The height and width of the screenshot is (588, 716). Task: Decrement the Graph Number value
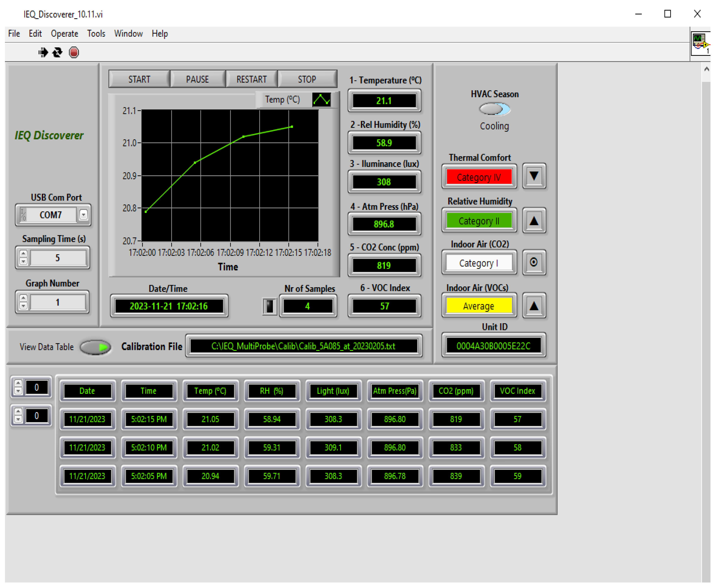pos(23,306)
